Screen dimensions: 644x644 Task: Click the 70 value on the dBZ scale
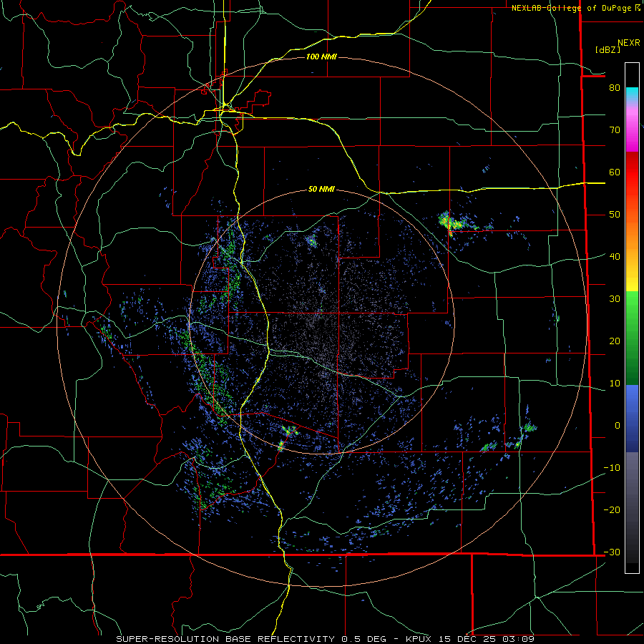click(x=615, y=130)
